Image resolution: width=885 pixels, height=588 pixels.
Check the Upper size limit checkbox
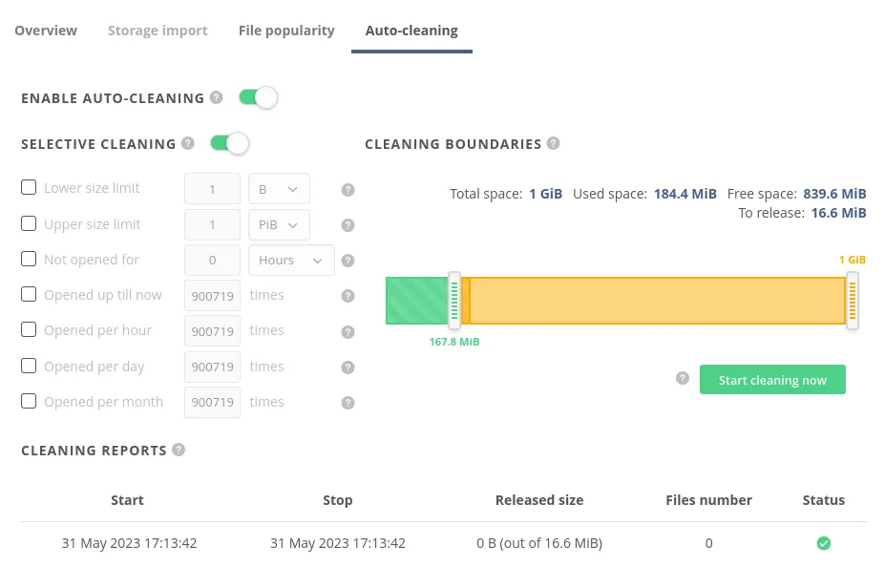point(29,223)
